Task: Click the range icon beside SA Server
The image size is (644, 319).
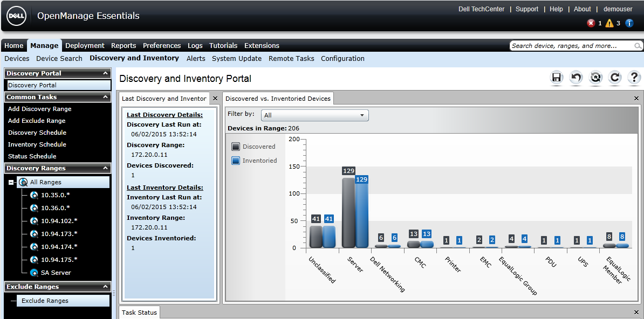Action: (34, 273)
